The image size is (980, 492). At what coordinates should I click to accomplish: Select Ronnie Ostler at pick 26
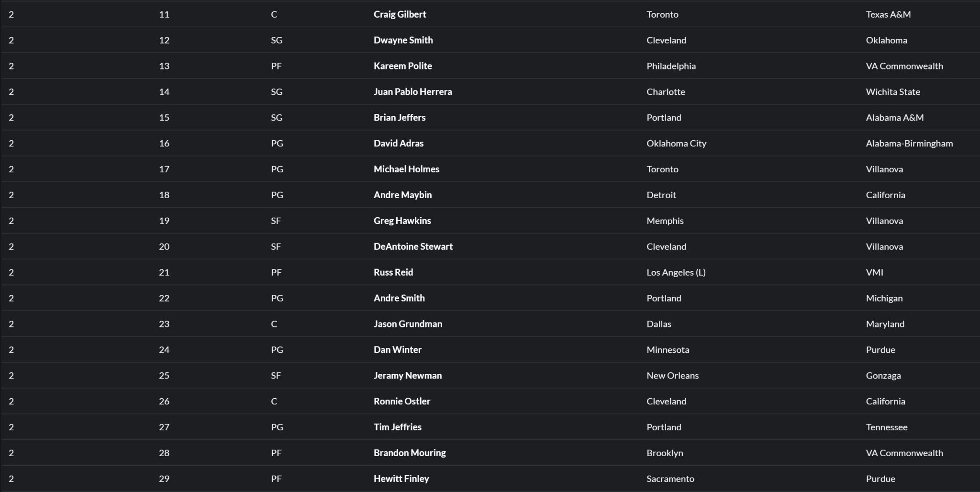(x=401, y=402)
